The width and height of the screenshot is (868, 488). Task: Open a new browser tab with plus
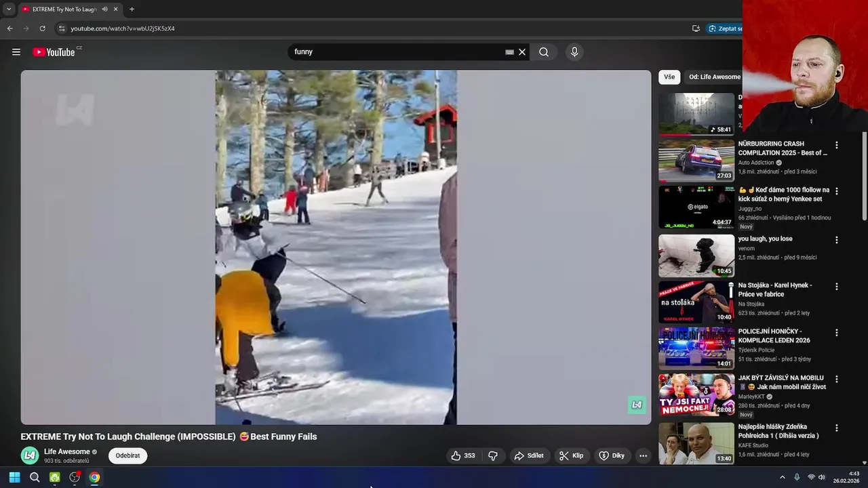(132, 9)
